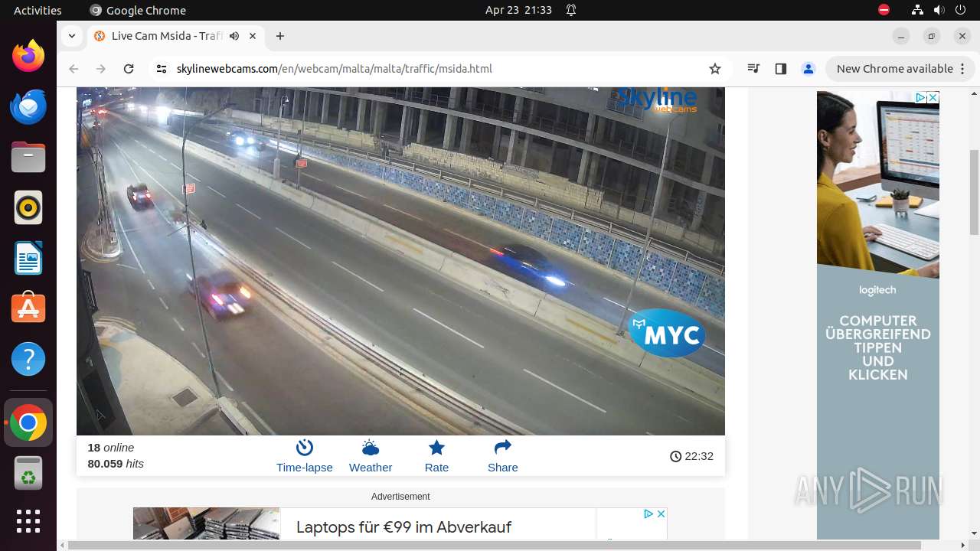Open AdChoices icon on bottom ad
This screenshot has width=980, height=551.
coord(648,514)
